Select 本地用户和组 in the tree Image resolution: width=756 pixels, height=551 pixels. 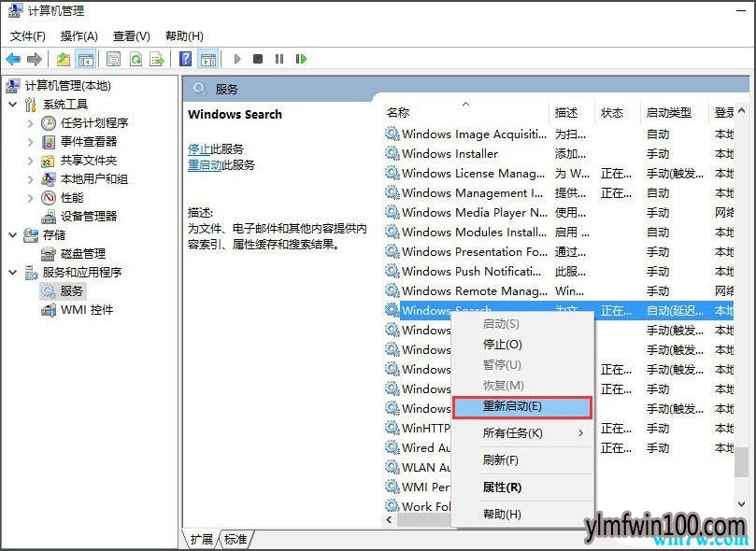(94, 179)
